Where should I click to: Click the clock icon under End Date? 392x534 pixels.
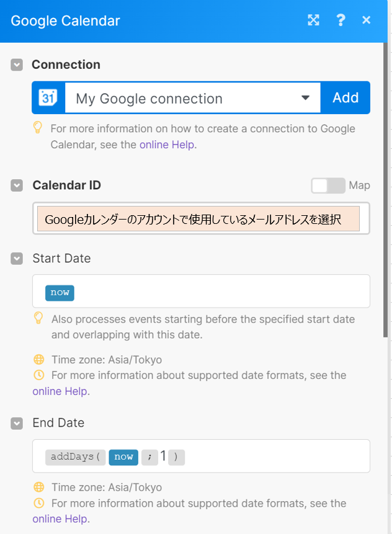39,502
